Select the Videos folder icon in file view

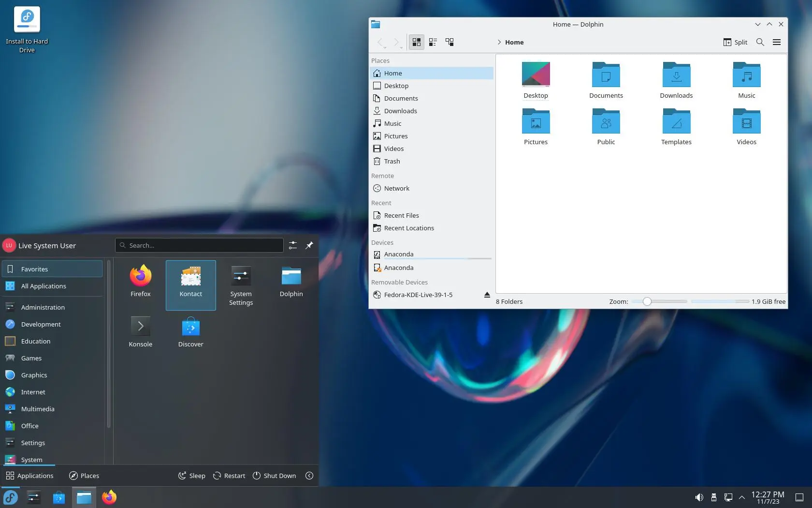(x=746, y=121)
